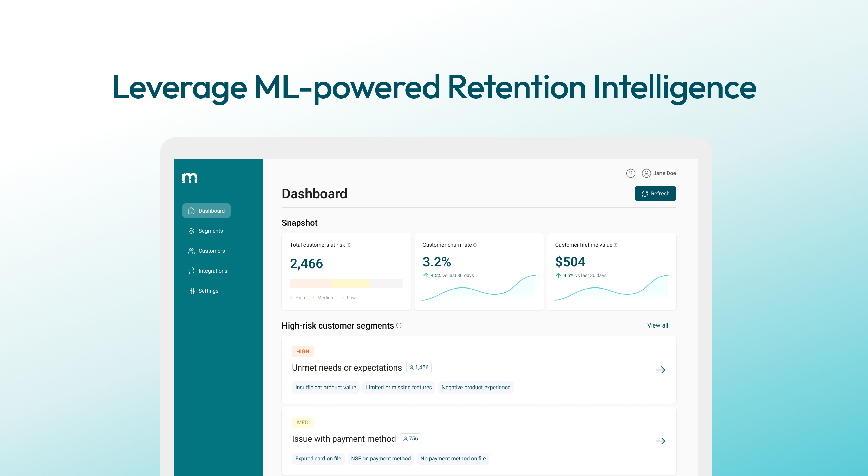The width and height of the screenshot is (868, 476).
Task: Click the 1,456 customer count badge
Action: click(x=419, y=368)
